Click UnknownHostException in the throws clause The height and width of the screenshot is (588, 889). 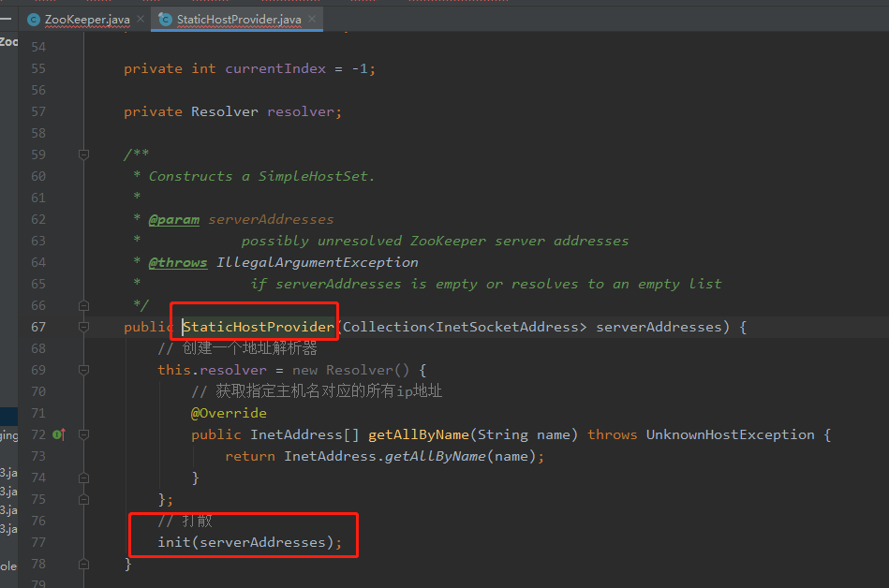coord(731,434)
